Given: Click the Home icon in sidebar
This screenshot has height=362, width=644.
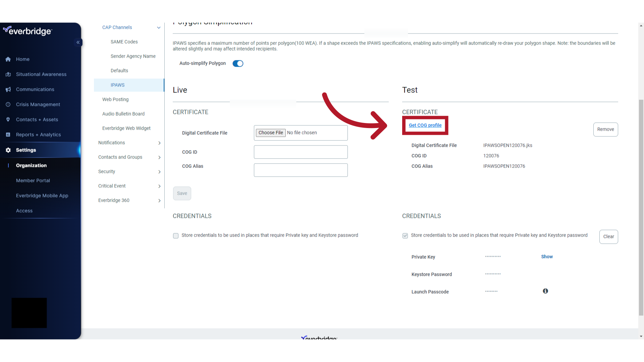Looking at the screenshot, I should [8, 59].
